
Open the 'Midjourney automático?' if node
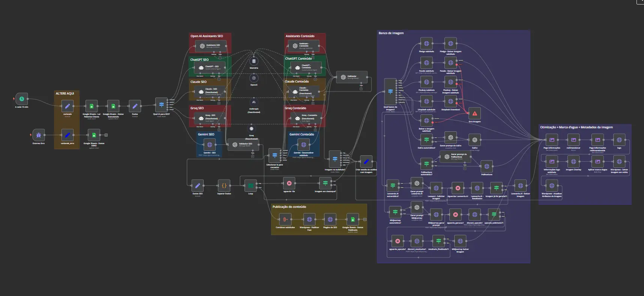pyautogui.click(x=395, y=212)
